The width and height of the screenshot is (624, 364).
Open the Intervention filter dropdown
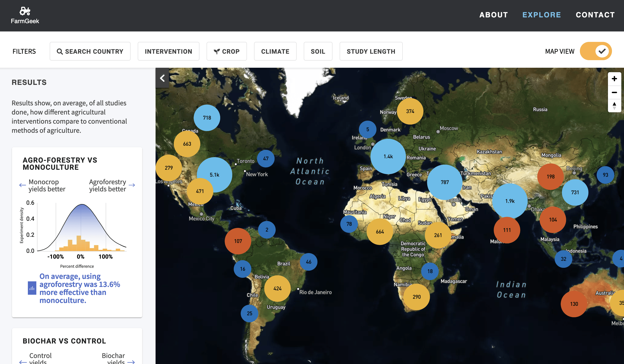168,51
